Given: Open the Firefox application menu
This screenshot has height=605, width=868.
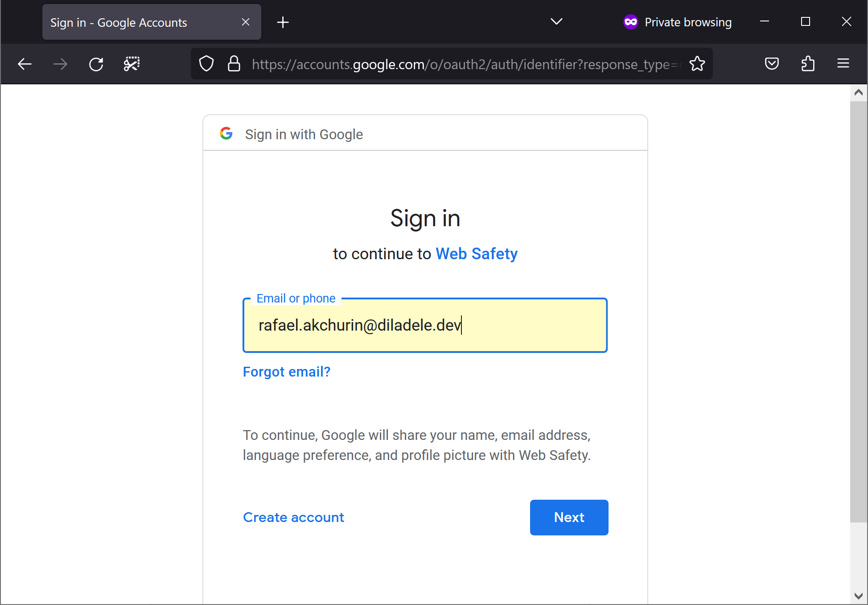Looking at the screenshot, I should [843, 64].
